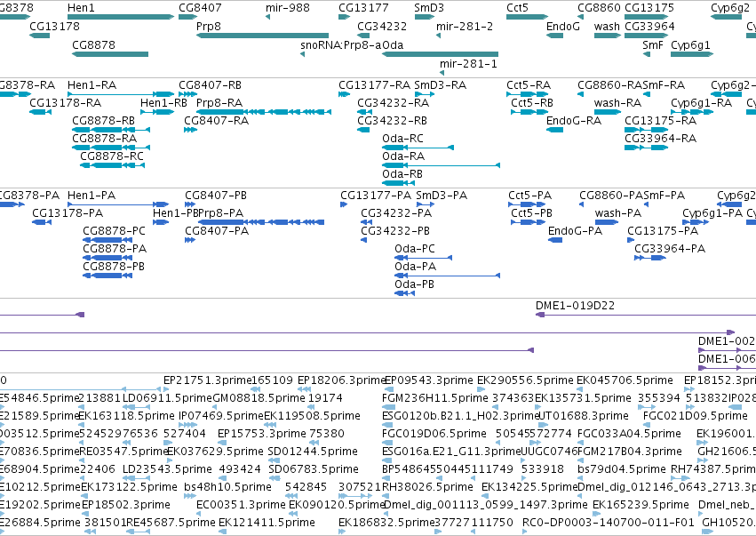
Task: Click the CG13178 gene feature
Action: click(40, 36)
